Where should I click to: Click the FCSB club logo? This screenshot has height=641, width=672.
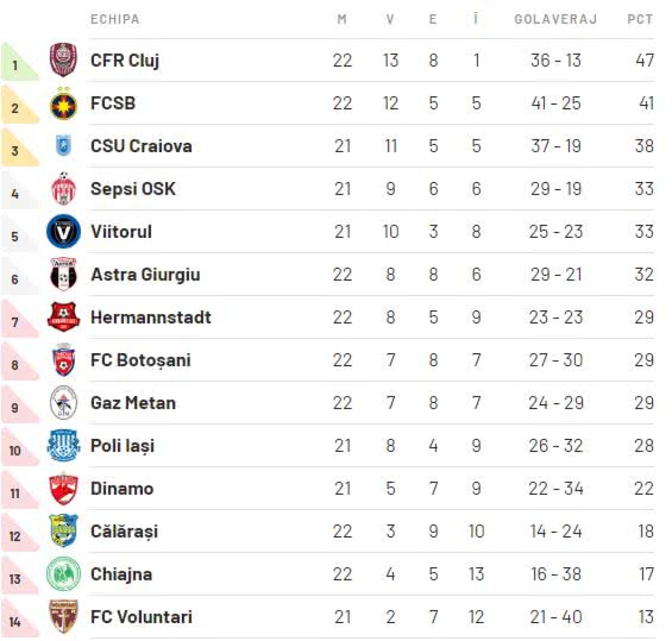[x=63, y=104]
